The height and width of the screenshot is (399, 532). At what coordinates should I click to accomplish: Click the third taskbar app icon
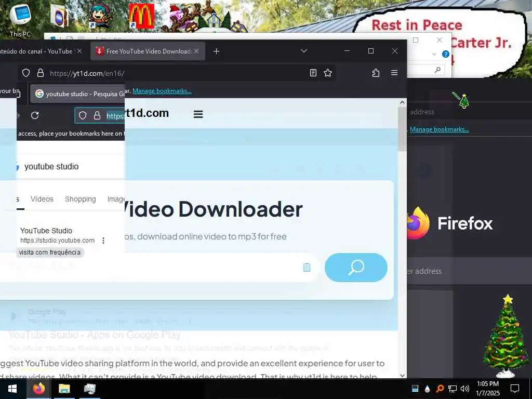pos(89,389)
